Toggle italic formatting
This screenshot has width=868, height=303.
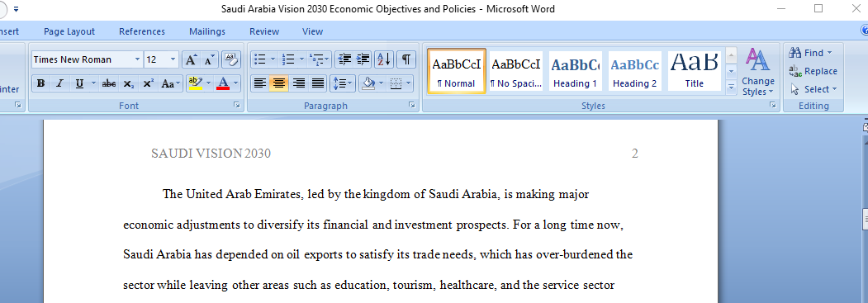(x=59, y=83)
